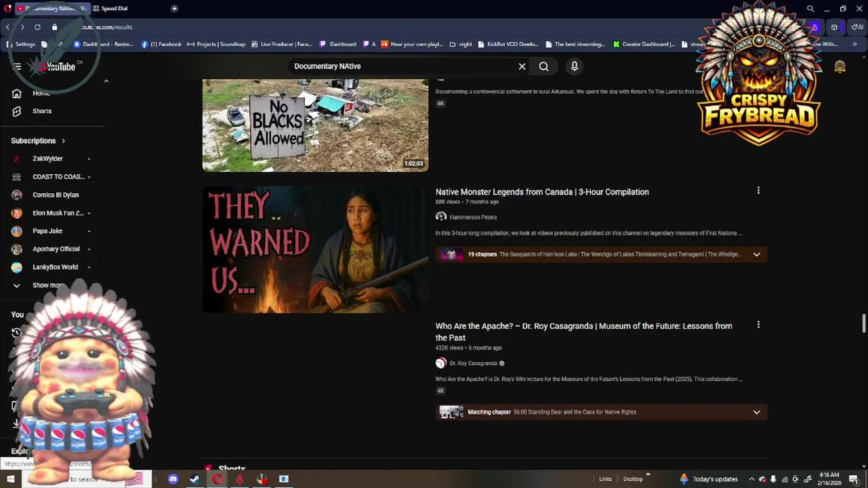Open the LankyBox World channel avatar
The image size is (868, 488).
tap(17, 267)
